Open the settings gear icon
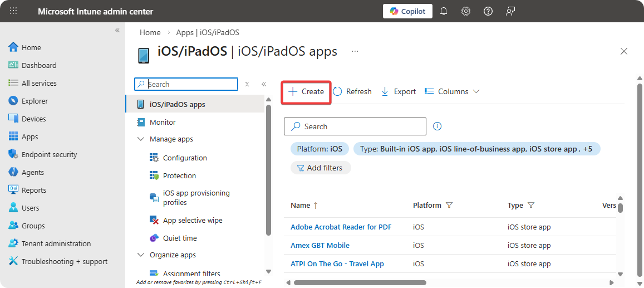 point(466,11)
